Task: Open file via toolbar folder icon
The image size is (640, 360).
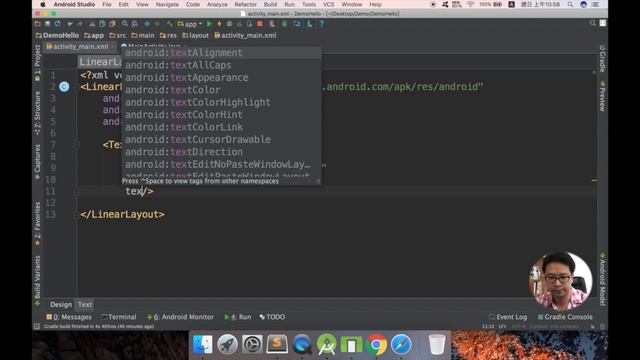Action: [38, 24]
